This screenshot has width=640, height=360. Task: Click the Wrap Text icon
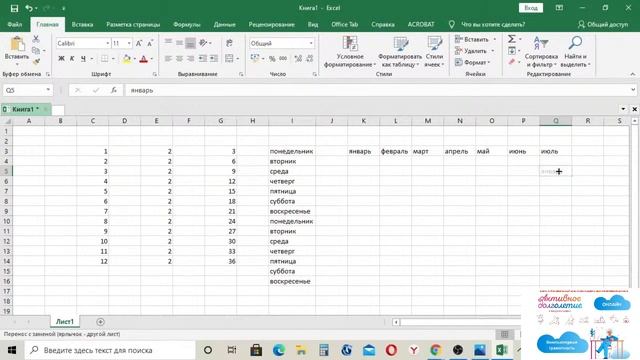(229, 43)
